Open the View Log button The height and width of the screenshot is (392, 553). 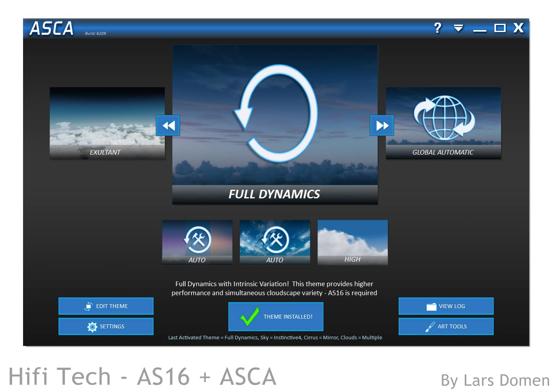coord(446,306)
